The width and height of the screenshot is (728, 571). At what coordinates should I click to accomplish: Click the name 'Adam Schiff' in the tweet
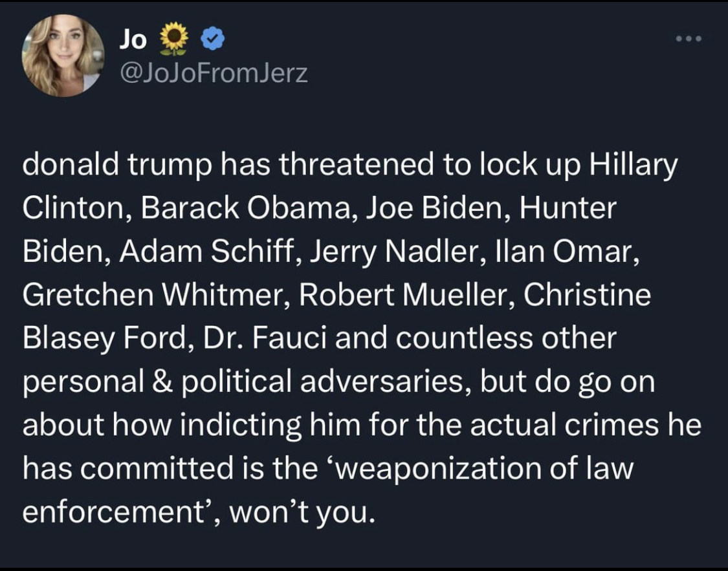pyautogui.click(x=208, y=251)
